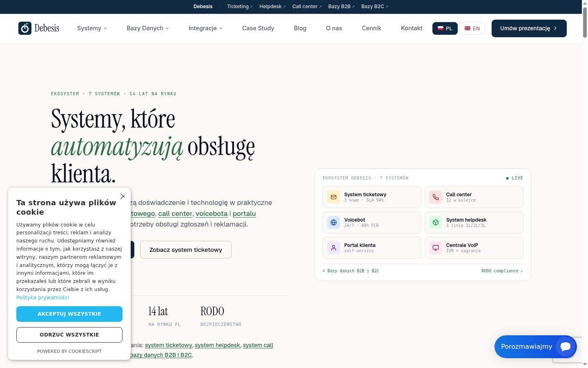Open the Case Study page
The image size is (588, 368).
pyautogui.click(x=258, y=28)
